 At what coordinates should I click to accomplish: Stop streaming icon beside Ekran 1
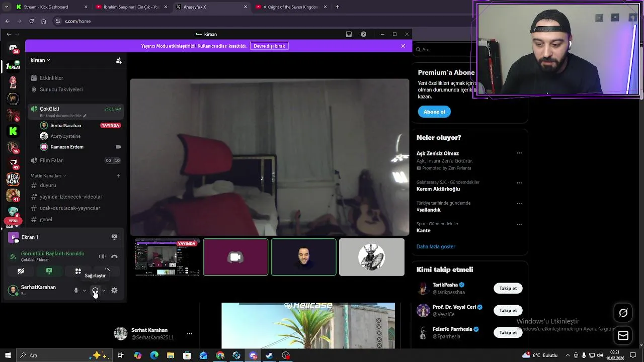114,237
